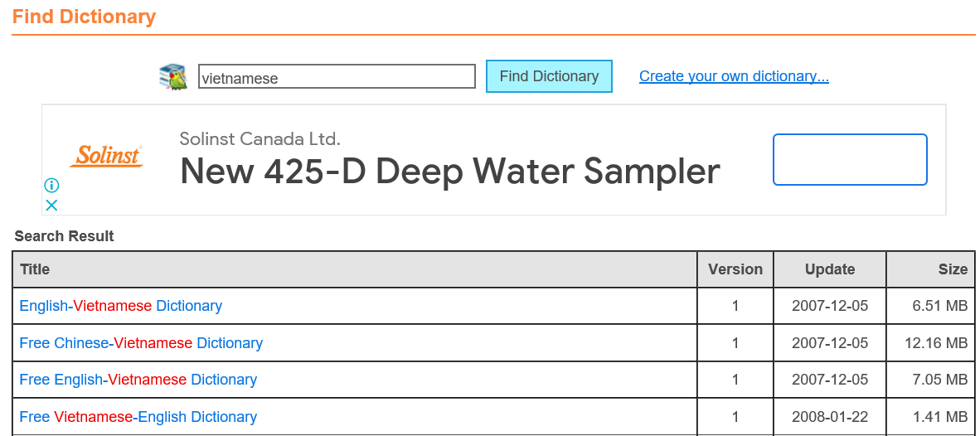Open Free Vietnamese-English Dictionary link
The height and width of the screenshot is (436, 980).
(138, 417)
